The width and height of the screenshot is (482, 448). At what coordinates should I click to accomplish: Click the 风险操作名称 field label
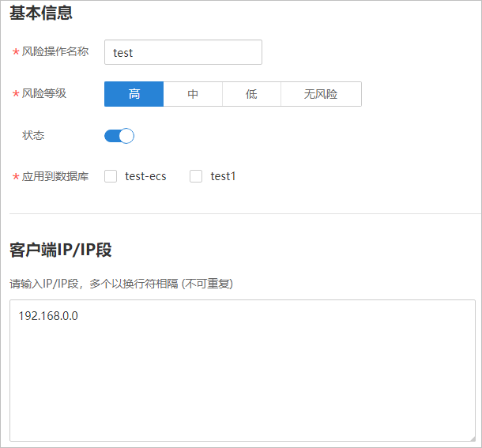click(55, 52)
